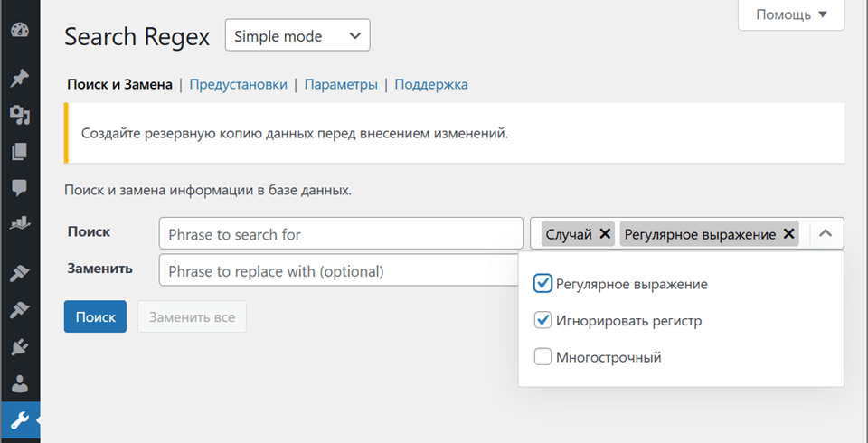The image size is (868, 443).
Task: Uncheck the Игнорировать регистр checkbox
Action: click(x=542, y=320)
